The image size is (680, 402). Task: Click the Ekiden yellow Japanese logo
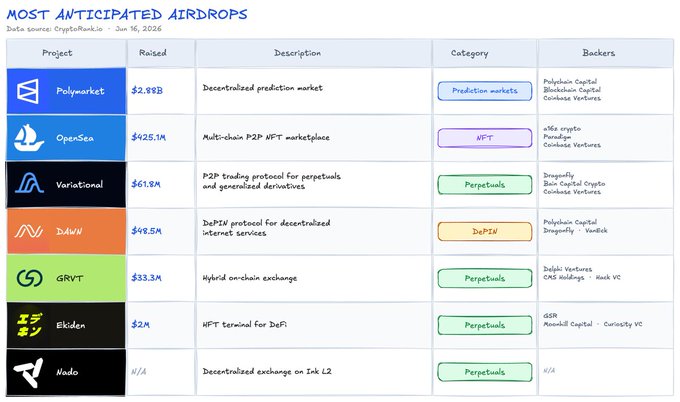tap(29, 325)
